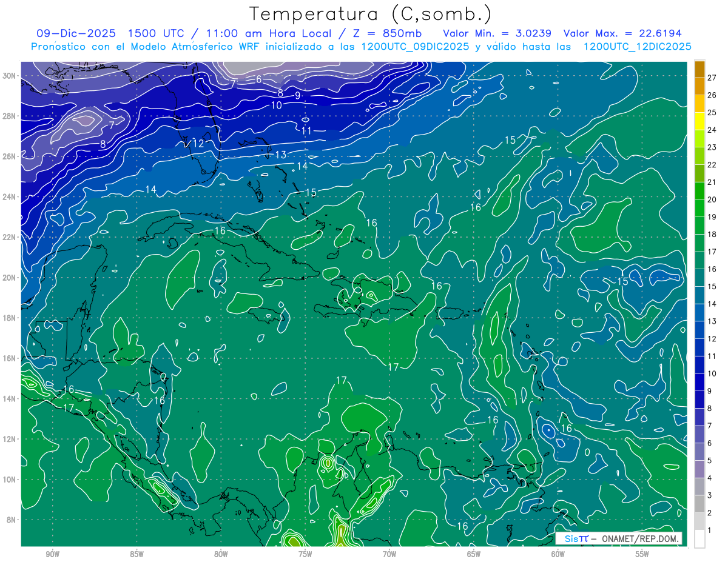Click the '12N' latitude label

(10, 439)
